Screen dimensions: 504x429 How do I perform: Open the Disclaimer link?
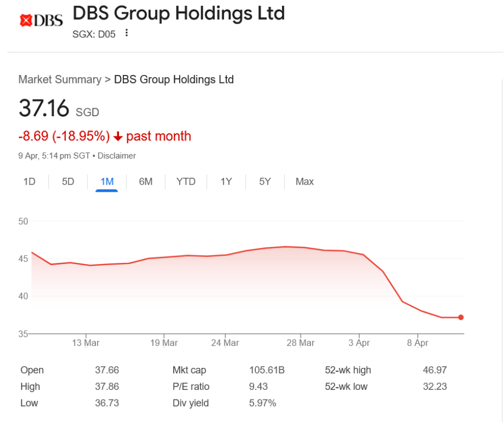pyautogui.click(x=117, y=156)
